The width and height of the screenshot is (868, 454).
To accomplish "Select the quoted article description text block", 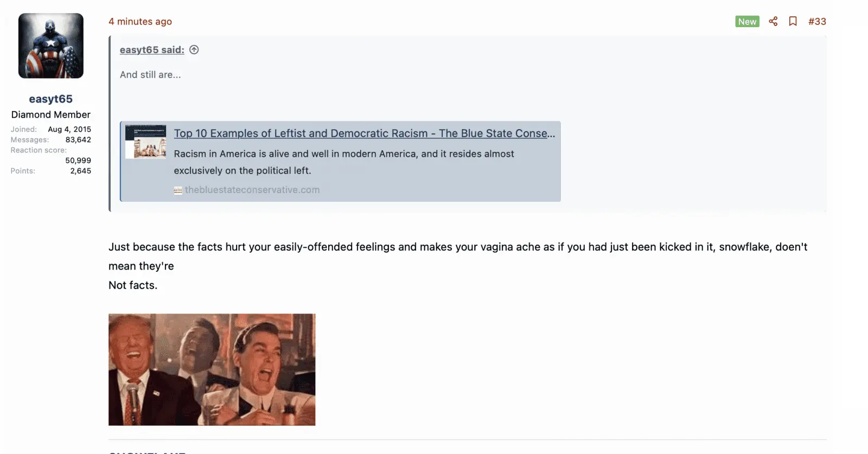I will [x=343, y=162].
